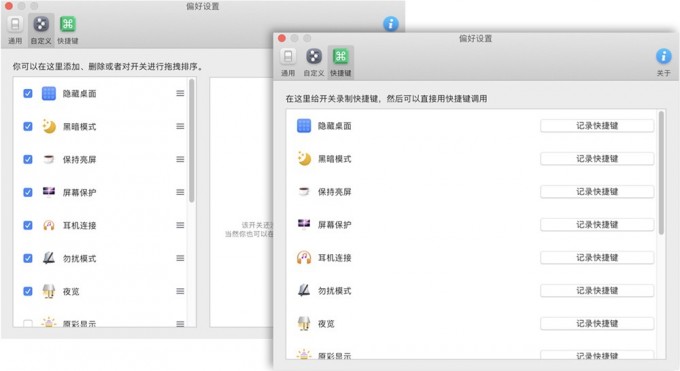Click 记录快捷键 button for 夜览

pos(597,324)
